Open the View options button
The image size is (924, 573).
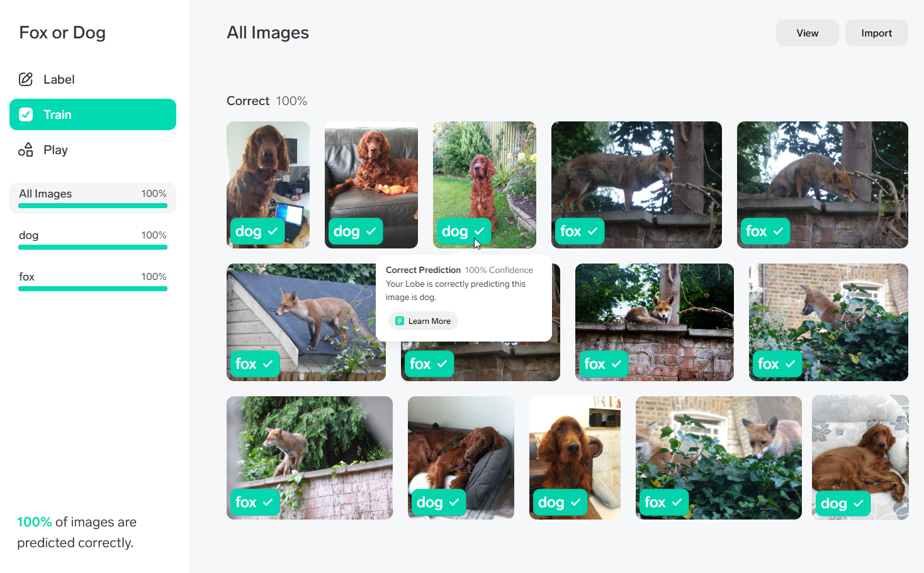tap(807, 33)
